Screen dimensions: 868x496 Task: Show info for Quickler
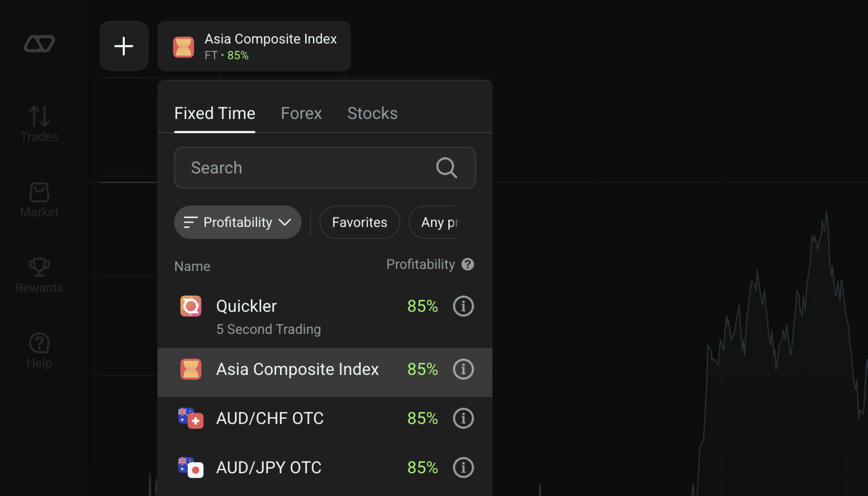click(x=463, y=306)
